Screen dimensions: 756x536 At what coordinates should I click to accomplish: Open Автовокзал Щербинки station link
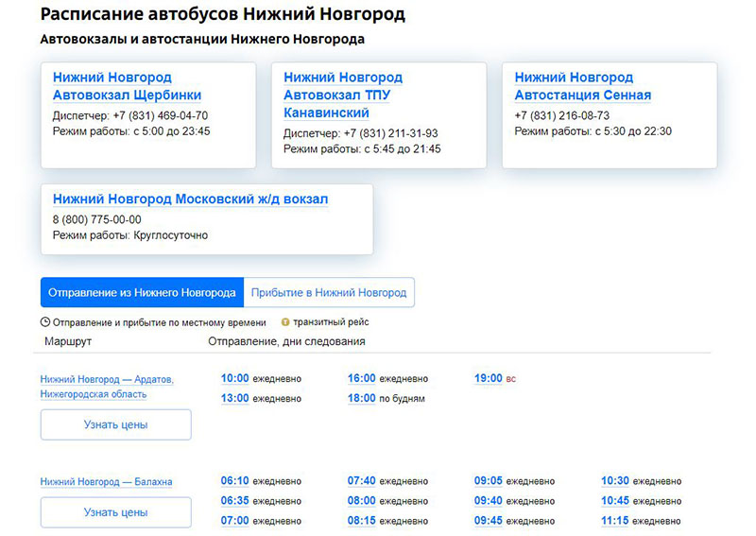[x=127, y=86]
